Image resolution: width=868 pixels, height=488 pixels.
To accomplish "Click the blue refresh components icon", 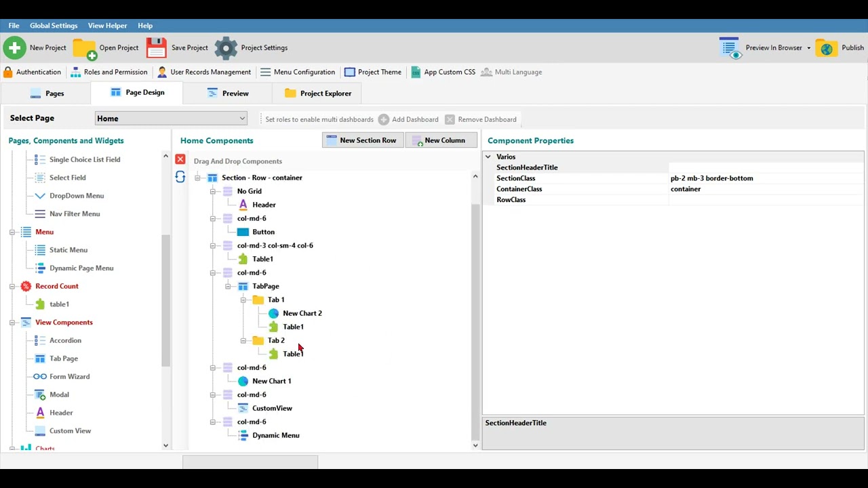I will click(180, 177).
